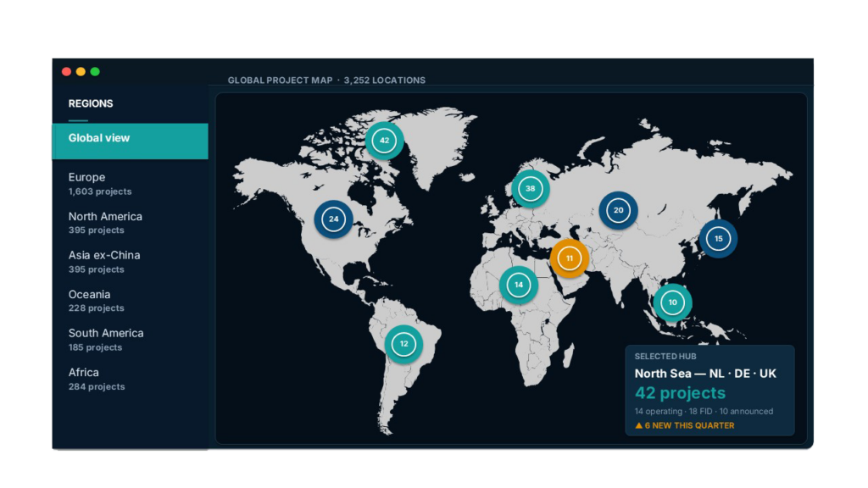Click the 6 NEW THIS QUARTER label
Screen dimensions: 868x488
point(692,425)
